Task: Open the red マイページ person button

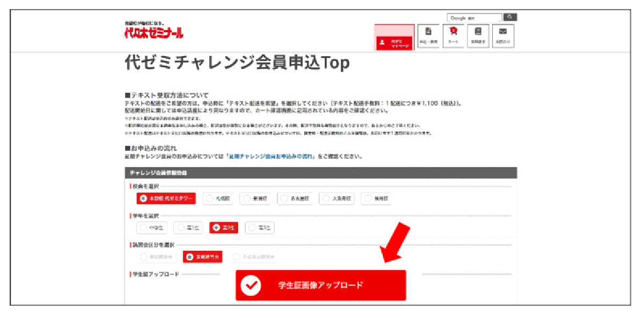Action: (394, 43)
